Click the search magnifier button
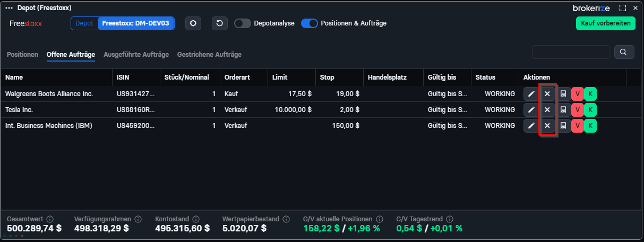 (624, 52)
